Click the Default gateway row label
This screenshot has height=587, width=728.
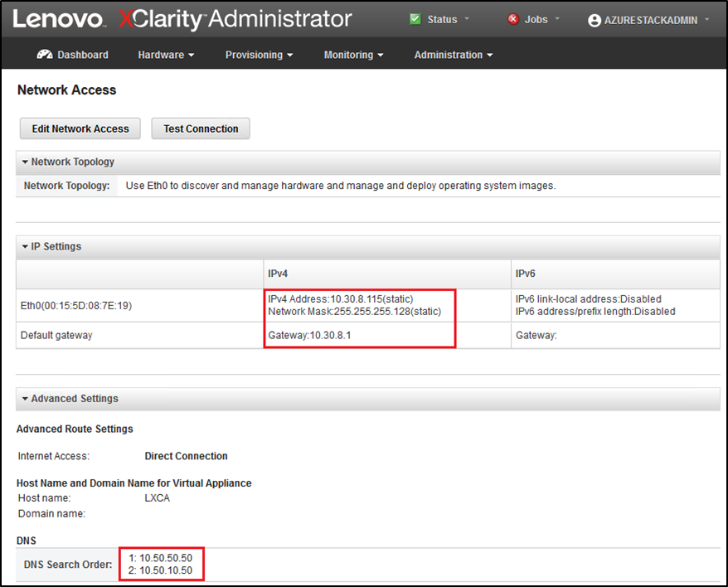click(56, 335)
